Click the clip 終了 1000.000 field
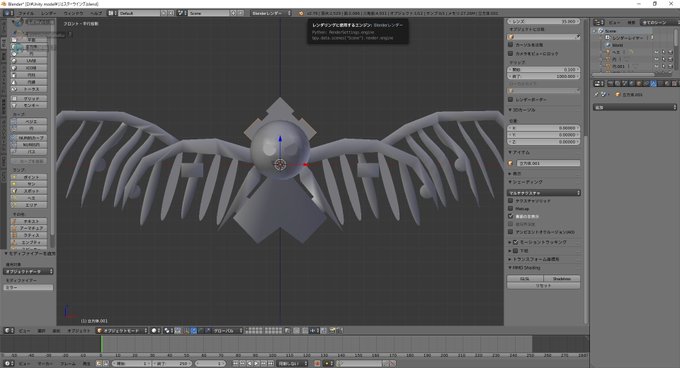Viewport: 680px width, 368px height. click(x=544, y=76)
